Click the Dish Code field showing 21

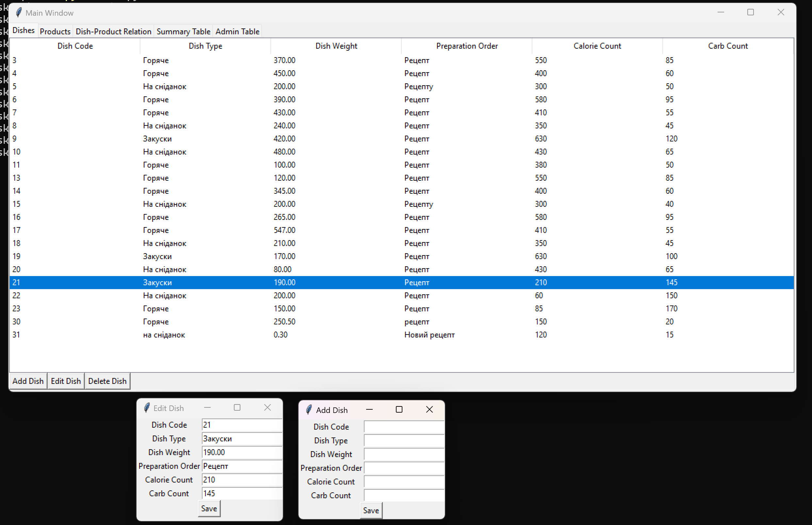coord(242,424)
